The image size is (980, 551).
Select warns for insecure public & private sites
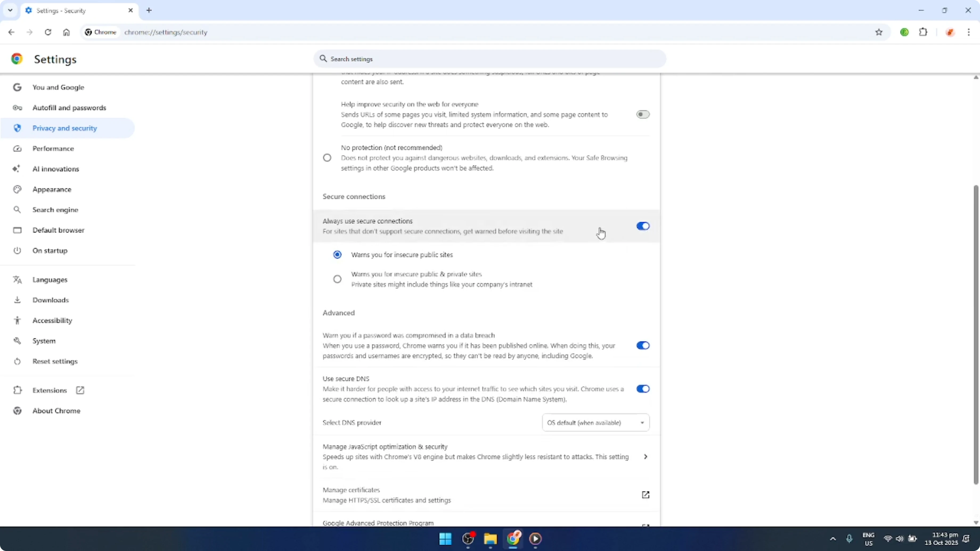click(x=337, y=279)
